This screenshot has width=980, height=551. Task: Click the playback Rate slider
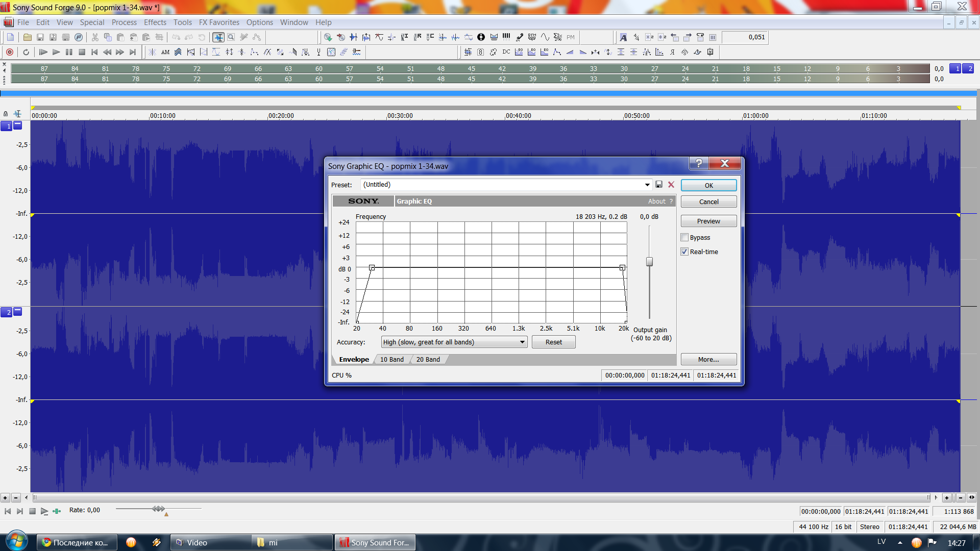(158, 509)
